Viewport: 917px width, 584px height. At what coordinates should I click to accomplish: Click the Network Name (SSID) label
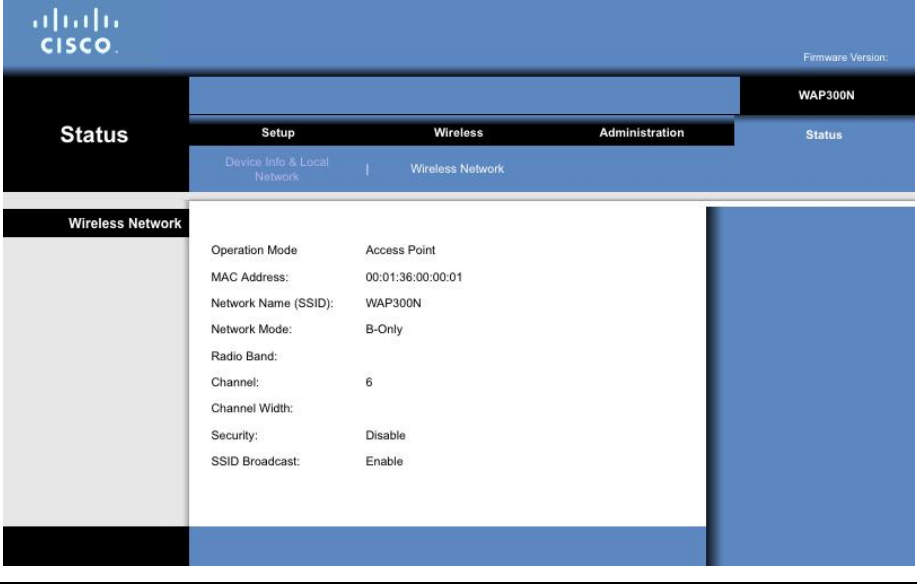[272, 303]
